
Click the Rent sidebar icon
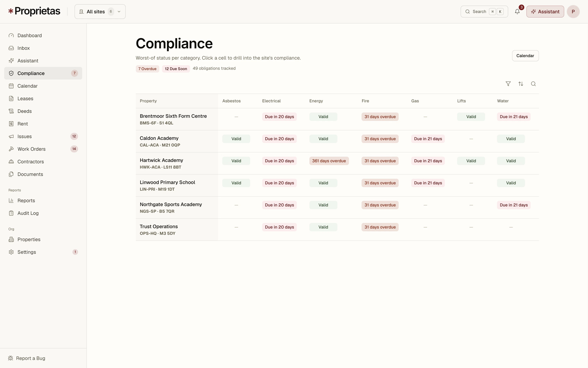pos(11,124)
